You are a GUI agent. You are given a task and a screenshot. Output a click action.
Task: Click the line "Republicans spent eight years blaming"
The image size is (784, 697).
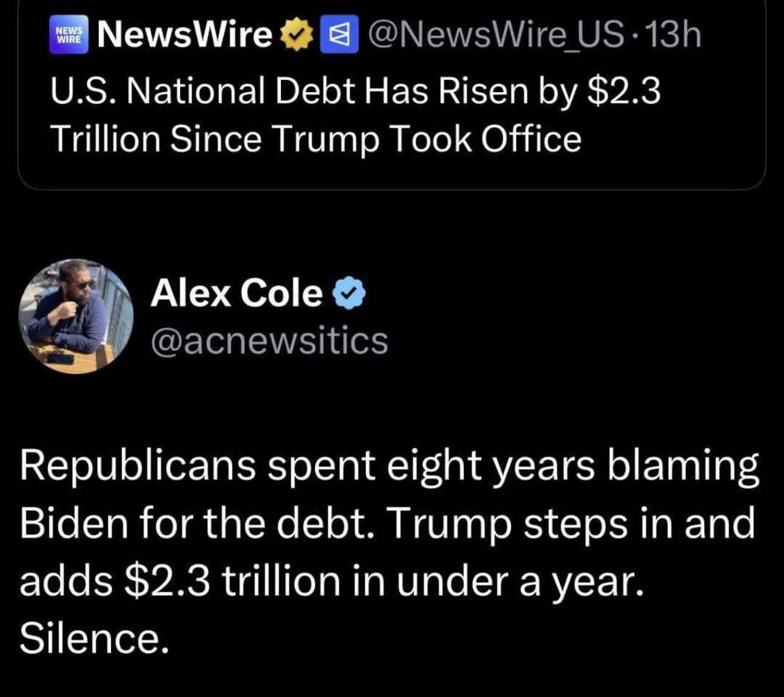390,465
